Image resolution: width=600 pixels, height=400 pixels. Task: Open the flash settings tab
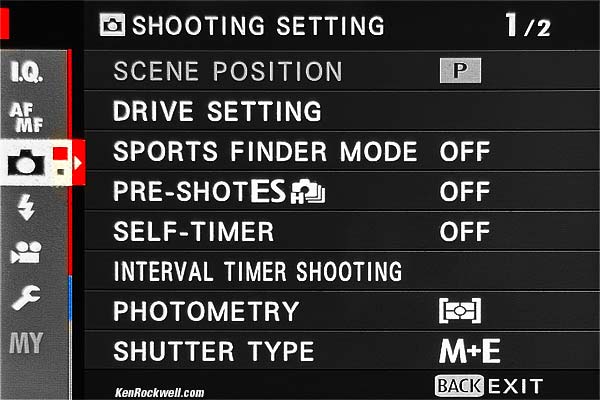[x=26, y=210]
